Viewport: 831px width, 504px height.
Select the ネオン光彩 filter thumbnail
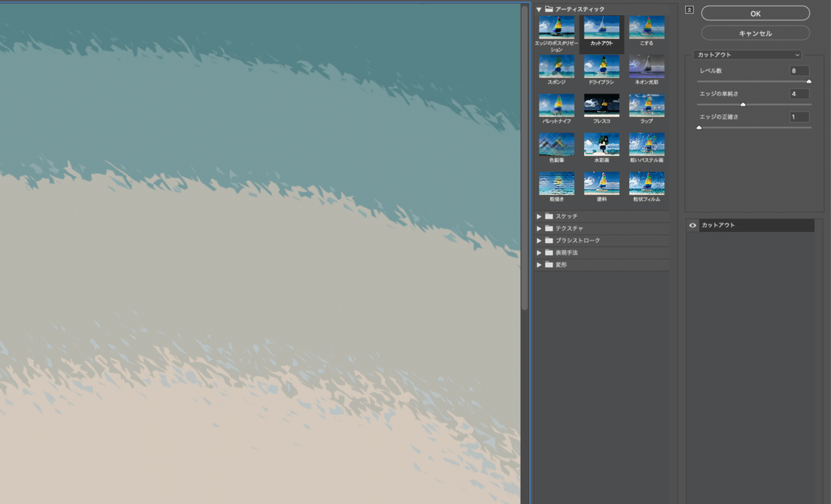[647, 66]
